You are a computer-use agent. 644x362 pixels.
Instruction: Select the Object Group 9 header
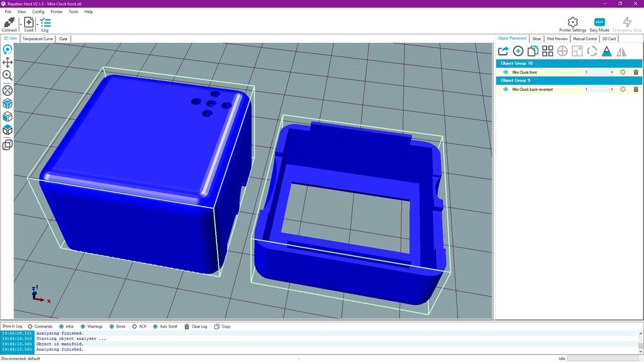click(x=569, y=80)
